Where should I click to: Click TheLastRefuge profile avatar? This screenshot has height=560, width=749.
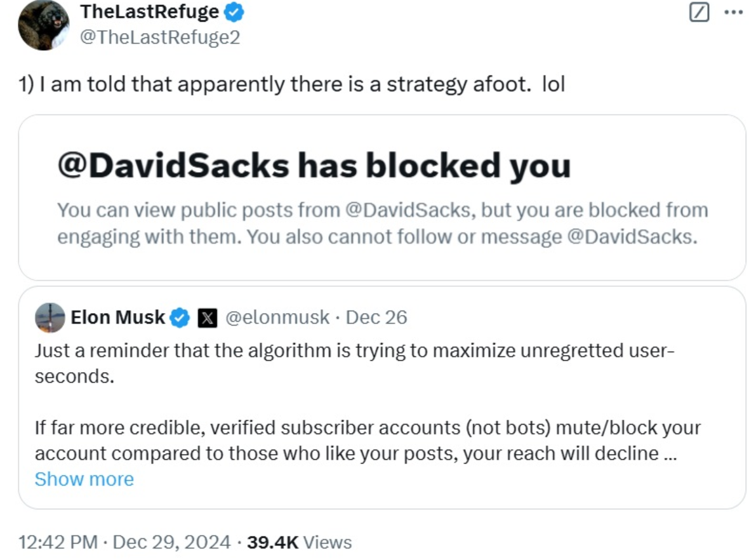pos(44,25)
